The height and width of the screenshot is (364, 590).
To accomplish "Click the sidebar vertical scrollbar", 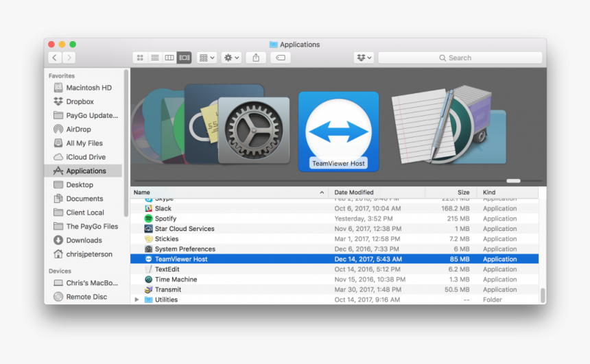I will [126, 143].
